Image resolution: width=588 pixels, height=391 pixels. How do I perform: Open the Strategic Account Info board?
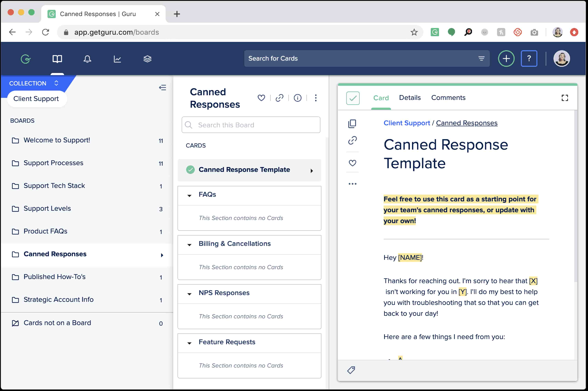(87, 300)
